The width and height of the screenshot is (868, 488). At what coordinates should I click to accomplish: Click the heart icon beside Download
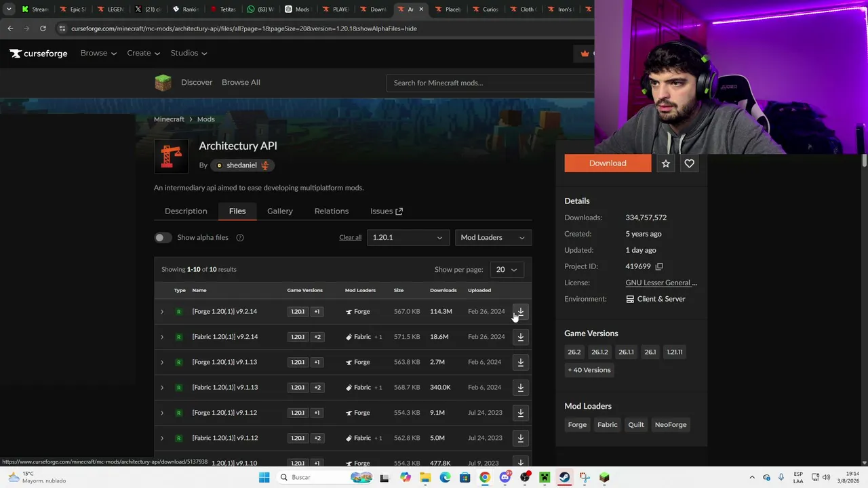pyautogui.click(x=689, y=163)
